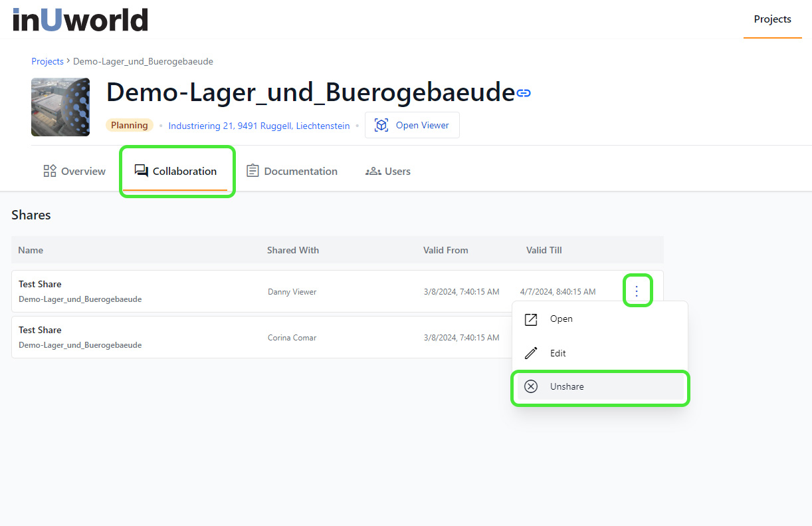Image resolution: width=812 pixels, height=526 pixels.
Task: Click the Open Viewer button
Action: (412, 125)
